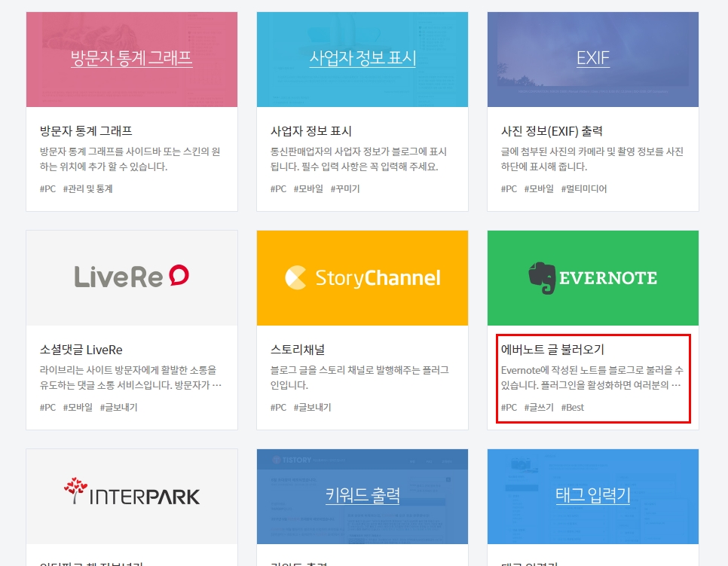Select the #Best tag
Viewport: 728px width, 566px height.
pyautogui.click(x=573, y=408)
